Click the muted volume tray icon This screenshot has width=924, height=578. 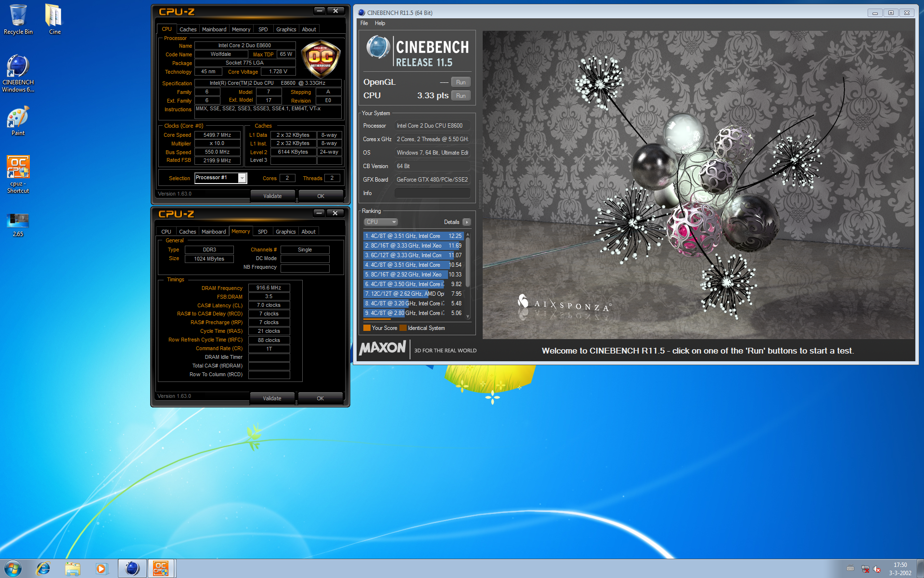877,569
